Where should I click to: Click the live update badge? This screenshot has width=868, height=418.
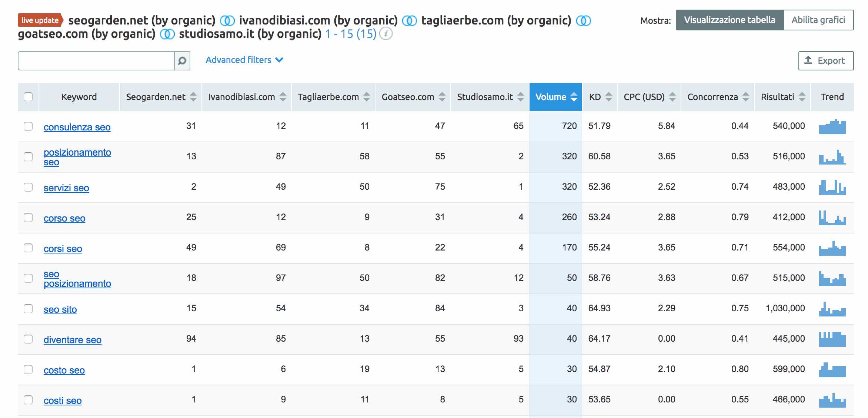(x=40, y=20)
